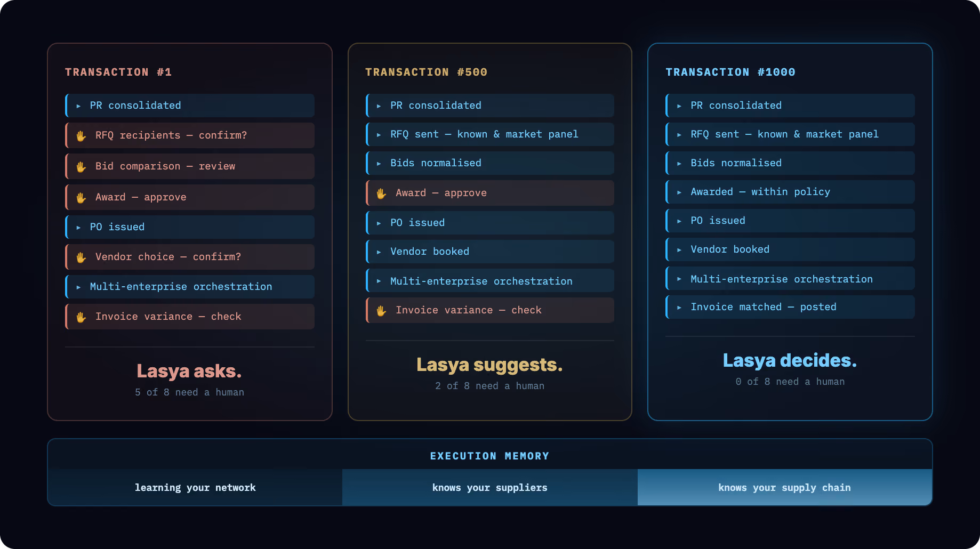The width and height of the screenshot is (980, 549).
Task: Select the arrow marker on Transaction #1's "Multi-enterprise orchestration"
Action: [x=78, y=287]
